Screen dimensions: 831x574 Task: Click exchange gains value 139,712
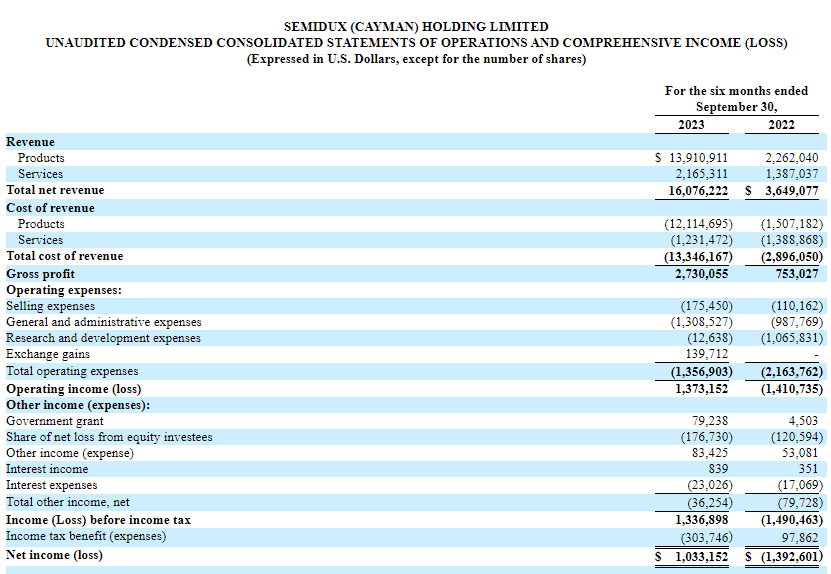707,354
